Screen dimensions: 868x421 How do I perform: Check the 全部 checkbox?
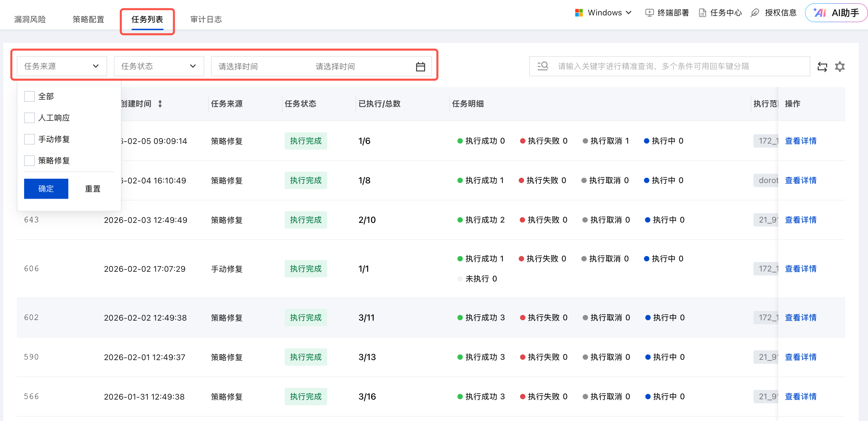point(29,96)
